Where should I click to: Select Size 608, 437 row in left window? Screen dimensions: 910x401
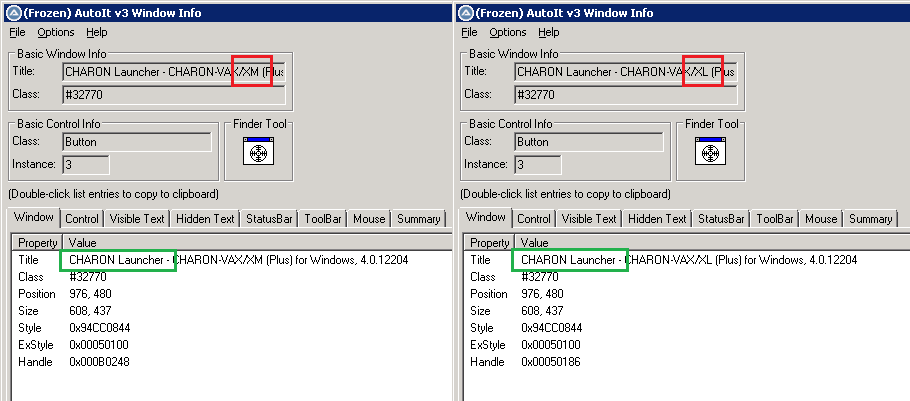coord(232,311)
